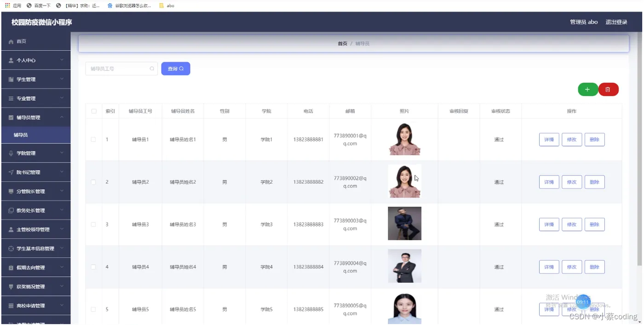Click the 查询 search button
This screenshot has height=325, width=644.
coord(176,69)
